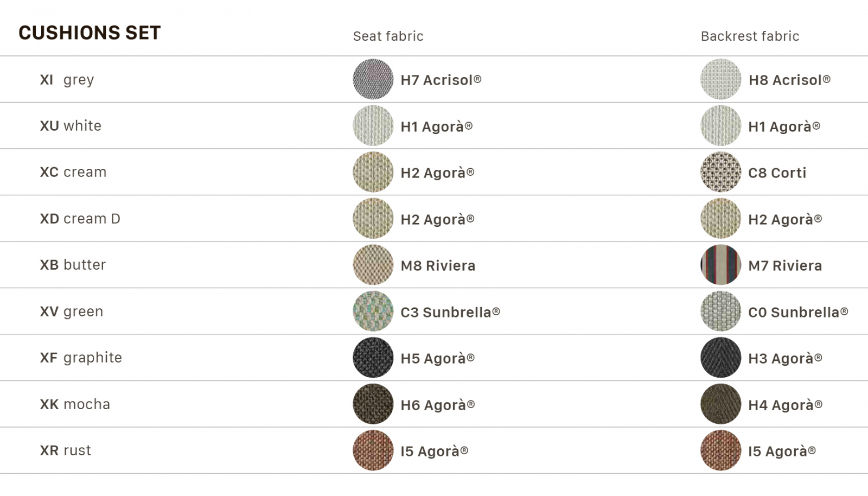Click the XI grey cushion set row label

click(67, 80)
